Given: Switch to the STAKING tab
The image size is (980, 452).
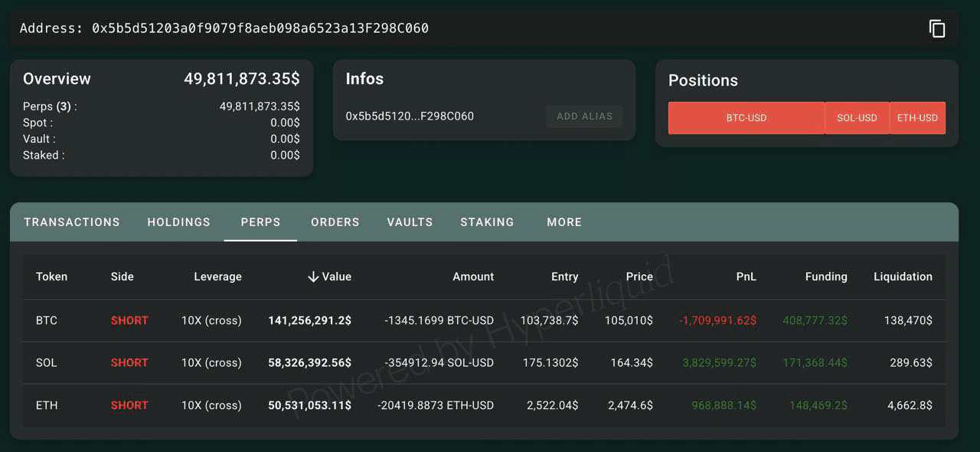Looking at the screenshot, I should click(487, 222).
